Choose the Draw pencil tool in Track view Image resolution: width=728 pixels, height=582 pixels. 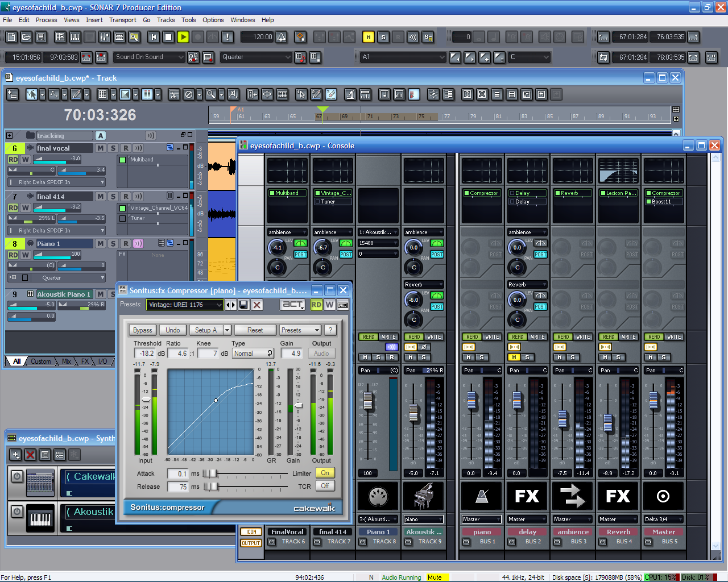tap(76, 94)
